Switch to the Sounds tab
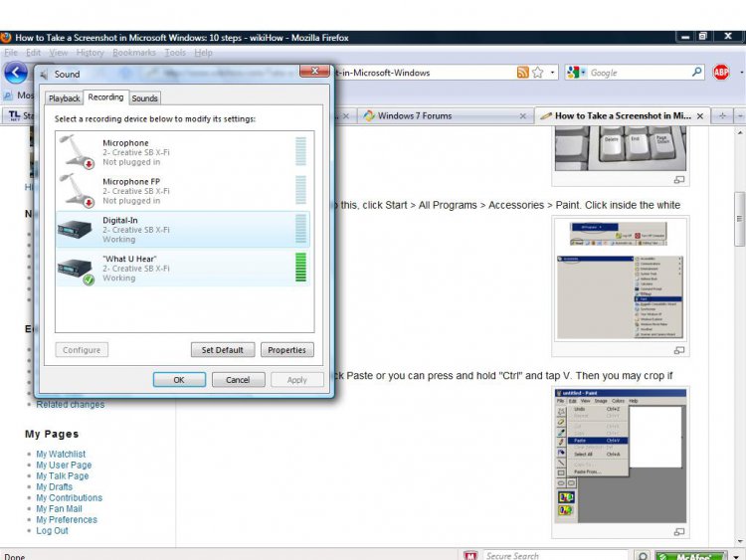Screen dimensions: 746x560 pos(144,98)
